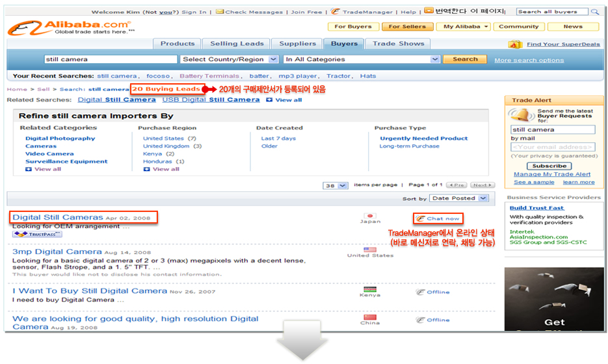
Task: Click the Digital Photography category link
Action: pyautogui.click(x=60, y=138)
